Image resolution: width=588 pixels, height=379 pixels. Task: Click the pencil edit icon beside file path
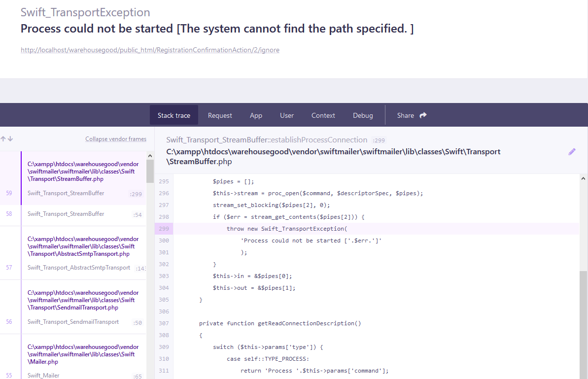pyautogui.click(x=572, y=152)
